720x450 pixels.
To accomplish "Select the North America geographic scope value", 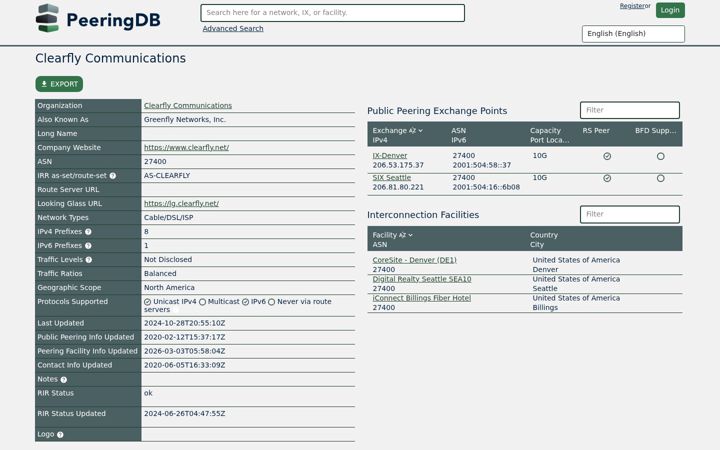I will coord(169,288).
